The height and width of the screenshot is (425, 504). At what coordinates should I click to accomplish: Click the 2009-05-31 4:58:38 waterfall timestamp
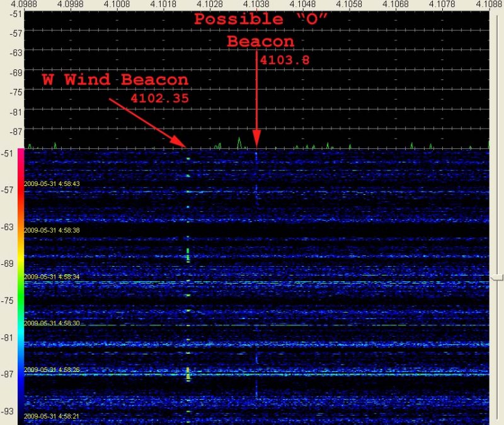click(x=52, y=230)
